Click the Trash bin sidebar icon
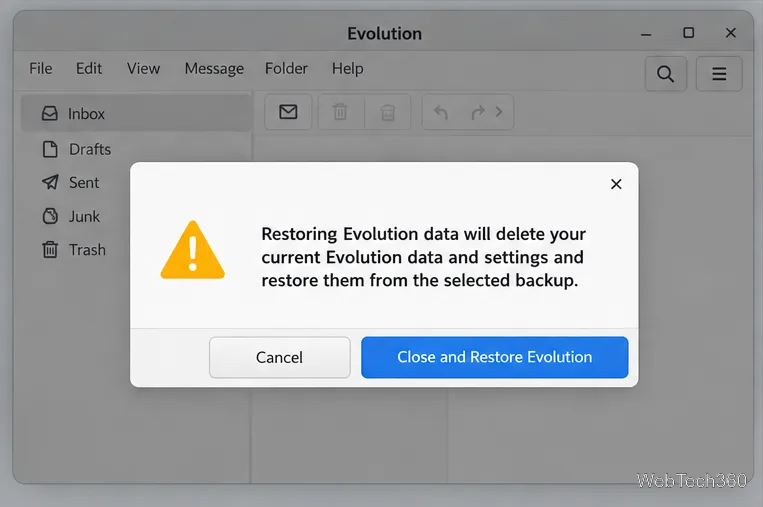 (50, 250)
